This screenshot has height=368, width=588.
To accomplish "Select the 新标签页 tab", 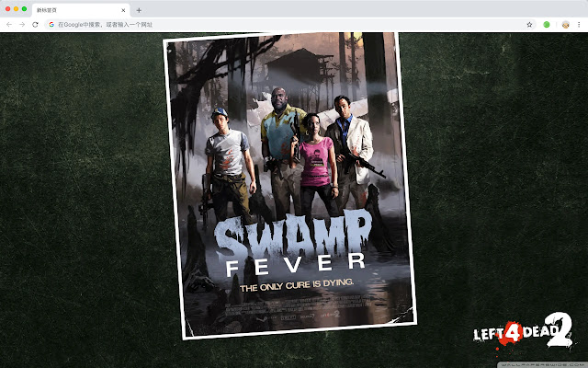I will pos(81,10).
